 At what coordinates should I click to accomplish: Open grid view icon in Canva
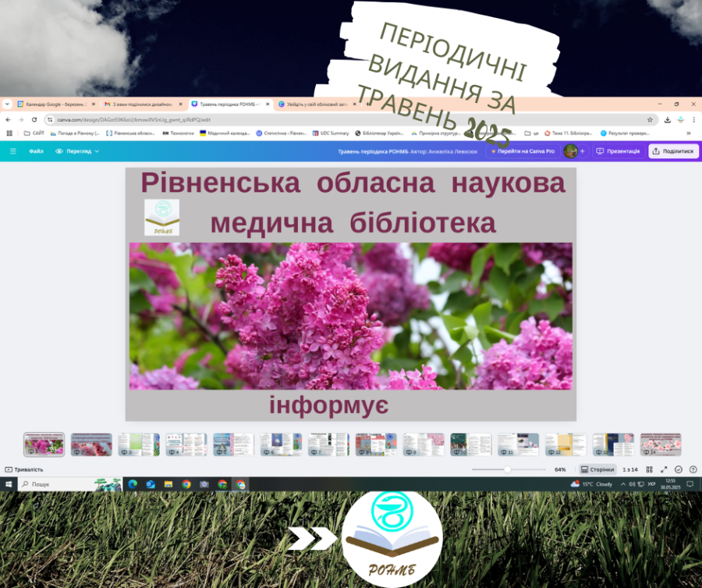[649, 469]
